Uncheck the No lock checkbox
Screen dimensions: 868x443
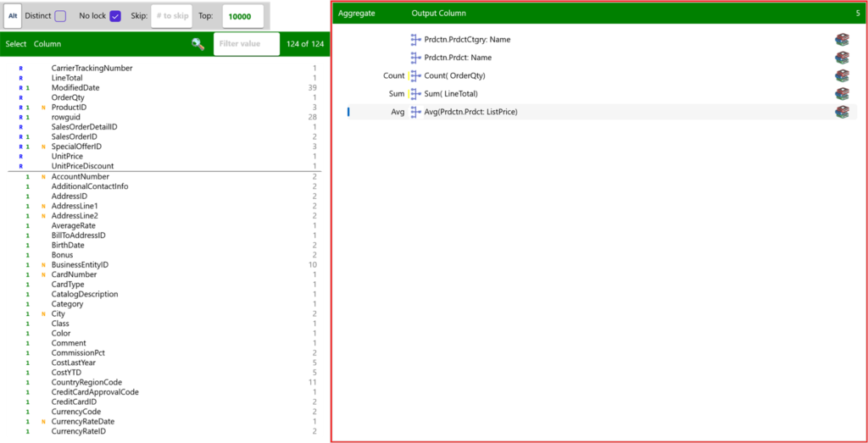pyautogui.click(x=115, y=16)
